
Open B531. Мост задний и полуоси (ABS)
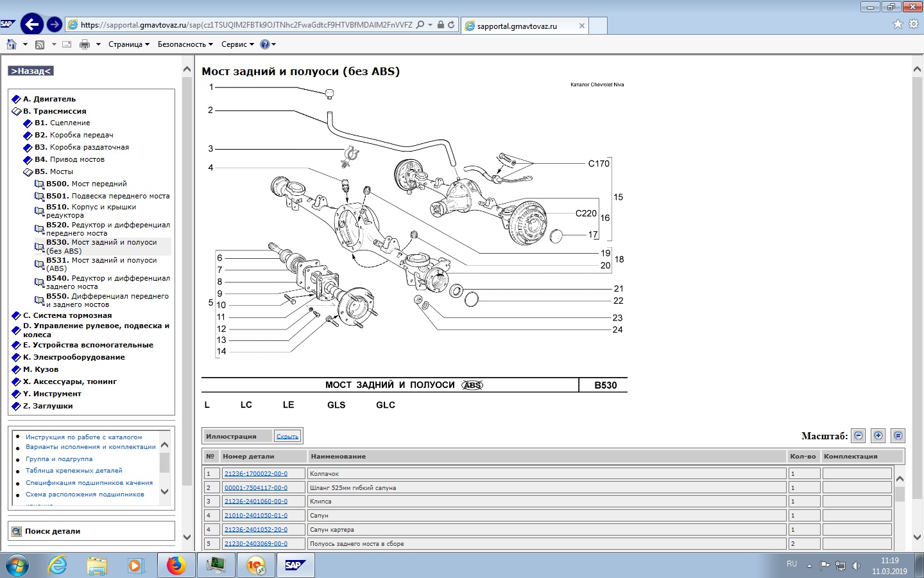[x=101, y=264]
